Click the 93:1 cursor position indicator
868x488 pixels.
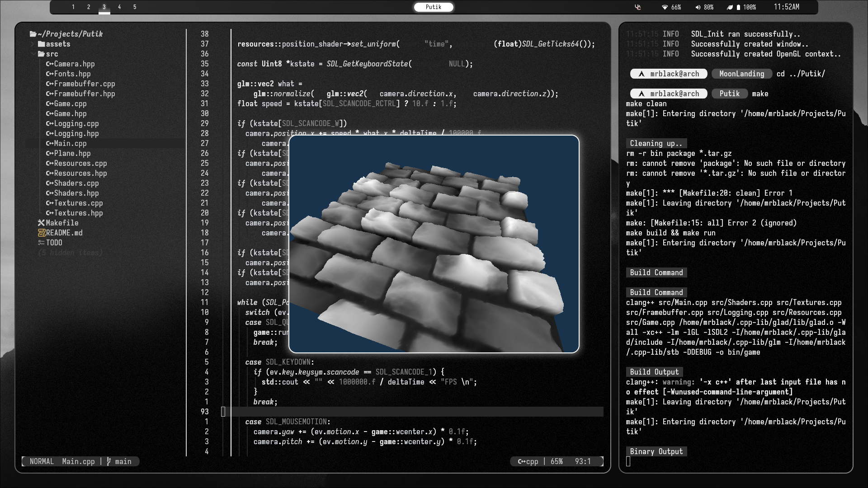[x=583, y=461]
